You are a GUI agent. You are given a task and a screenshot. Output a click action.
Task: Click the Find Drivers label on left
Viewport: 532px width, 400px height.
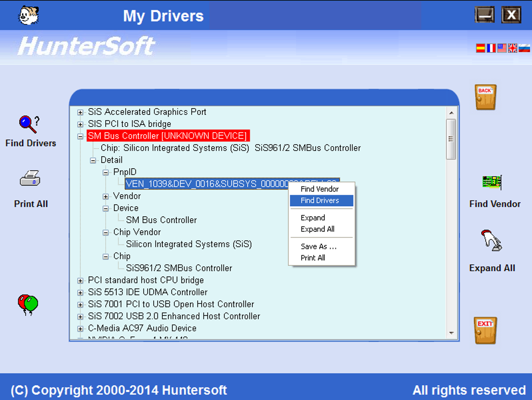coord(31,143)
